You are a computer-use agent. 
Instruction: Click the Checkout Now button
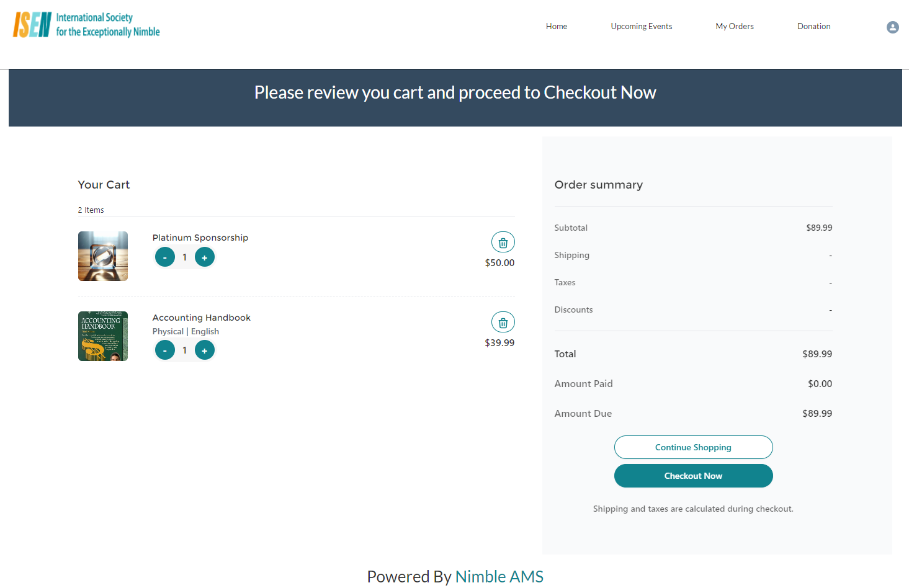click(693, 476)
